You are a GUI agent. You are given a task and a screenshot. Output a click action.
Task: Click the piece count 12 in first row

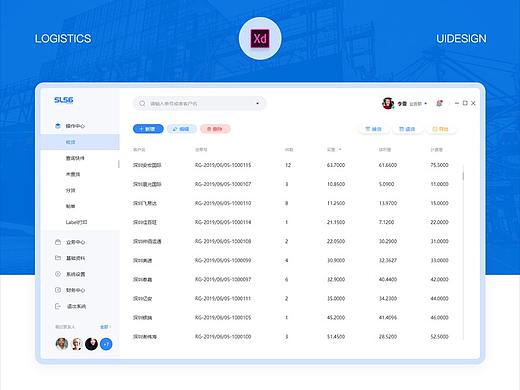[288, 165]
